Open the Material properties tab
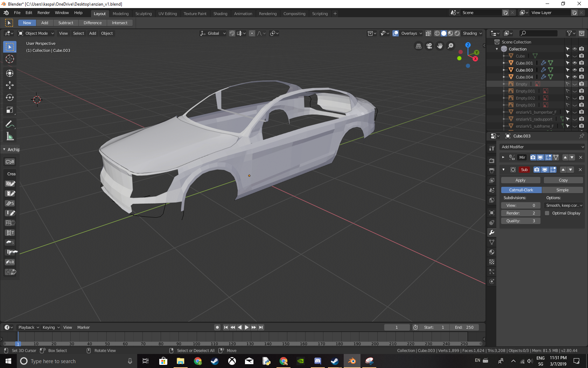588x368 pixels. [x=492, y=252]
